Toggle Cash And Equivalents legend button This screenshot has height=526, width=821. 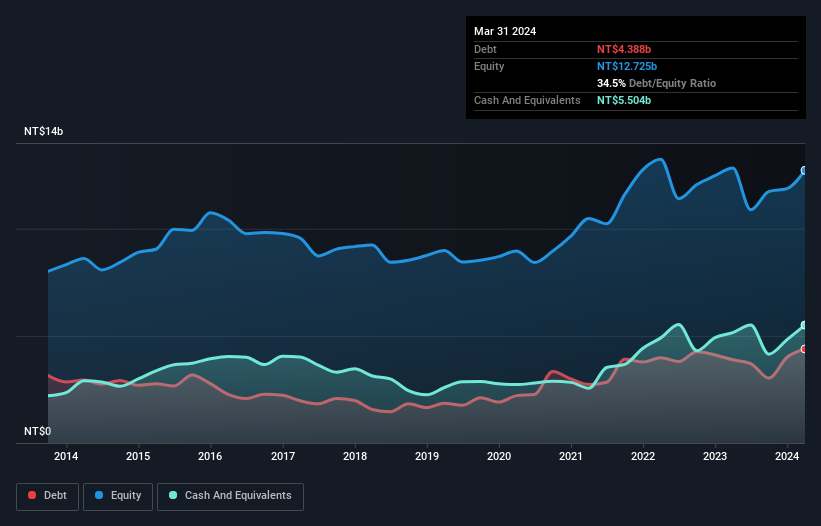[230, 496]
